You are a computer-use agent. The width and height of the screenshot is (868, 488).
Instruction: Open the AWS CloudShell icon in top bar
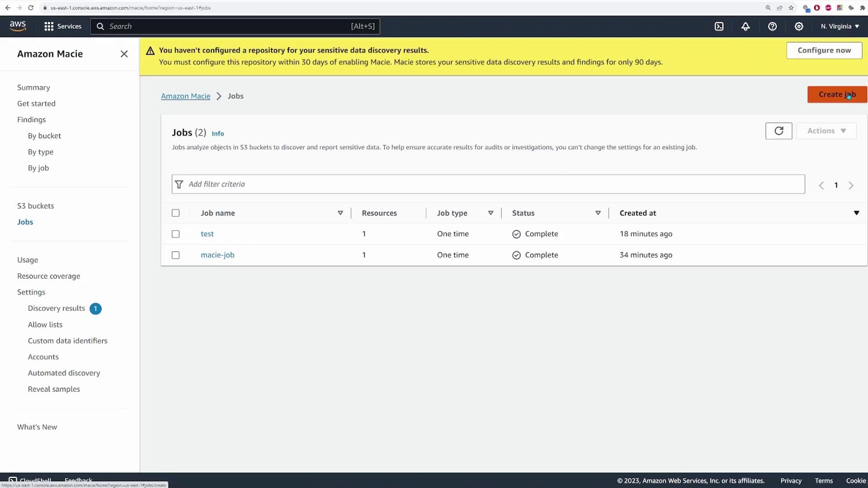(x=719, y=26)
